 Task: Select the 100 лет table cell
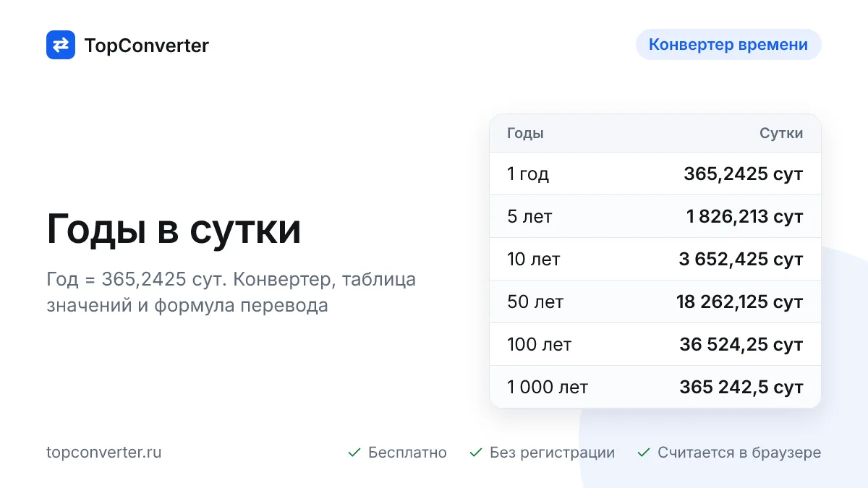pos(540,345)
